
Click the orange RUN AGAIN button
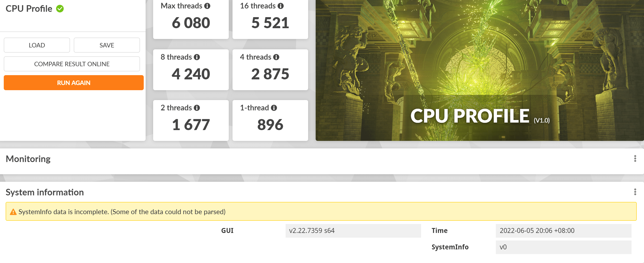point(74,83)
